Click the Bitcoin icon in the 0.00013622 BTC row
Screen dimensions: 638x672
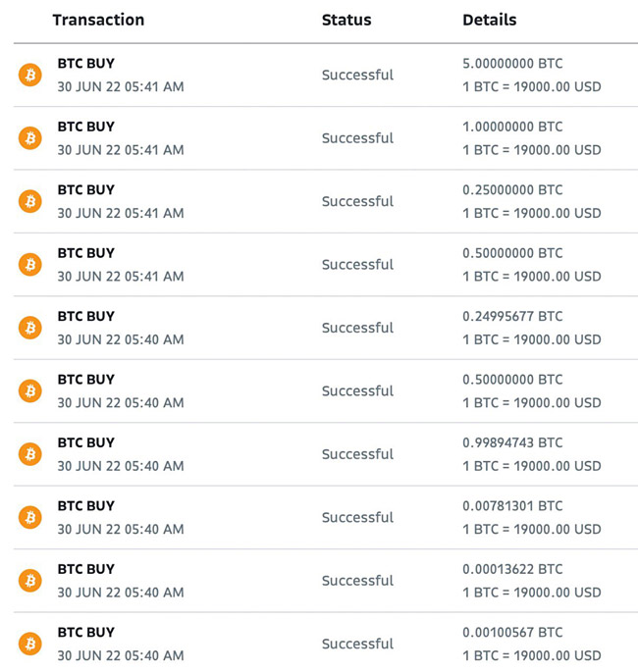(x=30, y=581)
